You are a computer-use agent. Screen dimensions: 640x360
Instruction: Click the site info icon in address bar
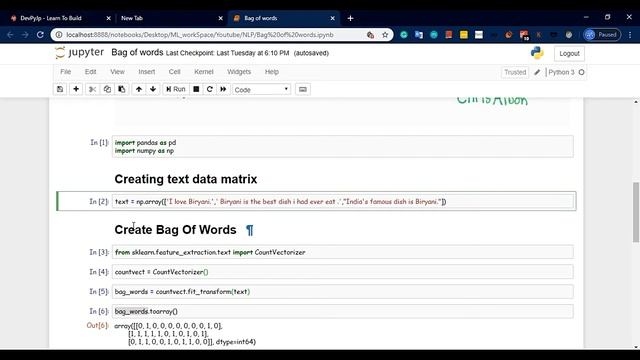click(59, 35)
